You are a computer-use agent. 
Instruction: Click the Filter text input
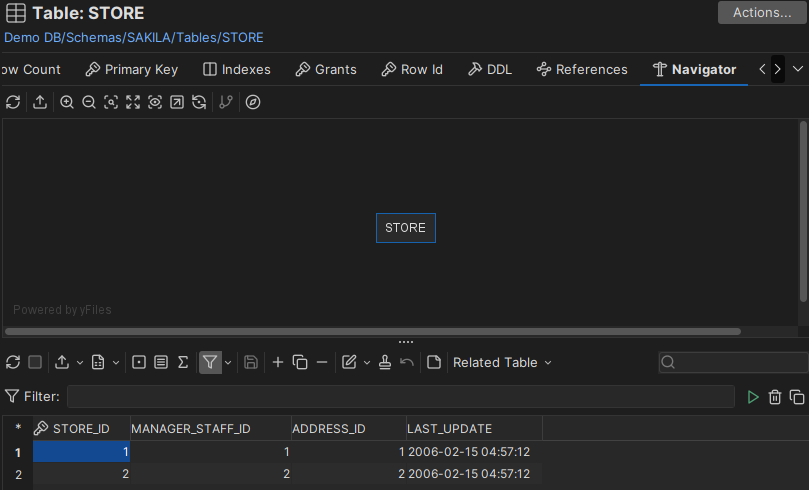(x=401, y=397)
